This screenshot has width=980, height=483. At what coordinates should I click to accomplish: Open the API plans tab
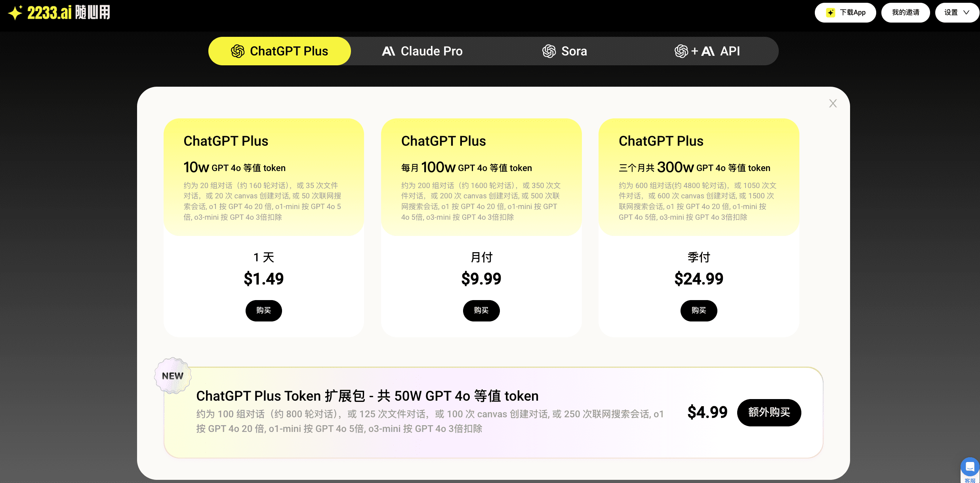coord(707,51)
